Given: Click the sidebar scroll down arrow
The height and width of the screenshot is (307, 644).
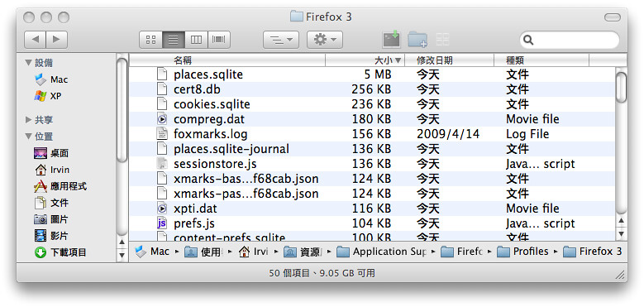Looking at the screenshot, I should (122, 255).
